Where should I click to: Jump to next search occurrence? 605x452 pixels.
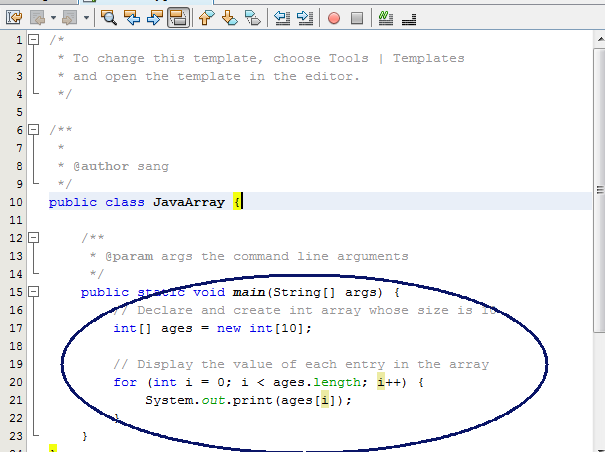[153, 17]
